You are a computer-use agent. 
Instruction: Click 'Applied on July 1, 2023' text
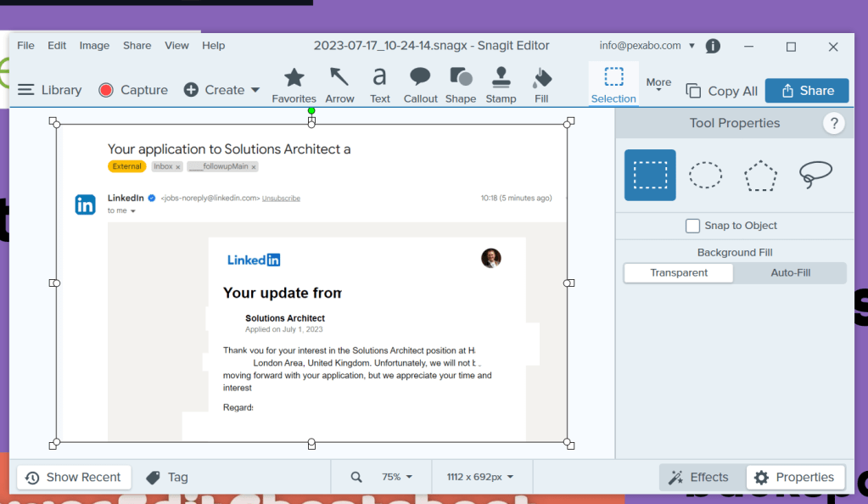tap(284, 329)
